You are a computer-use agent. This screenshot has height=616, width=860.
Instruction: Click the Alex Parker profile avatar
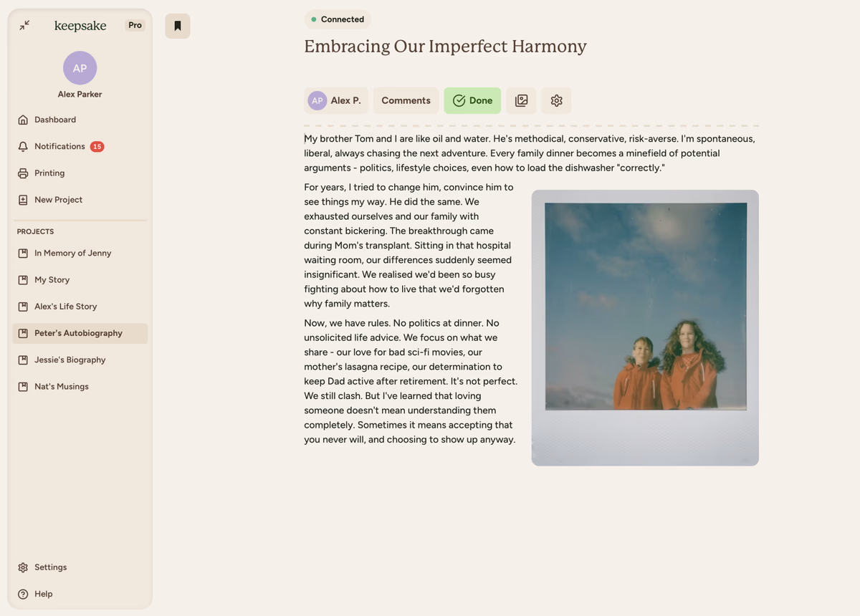point(80,68)
